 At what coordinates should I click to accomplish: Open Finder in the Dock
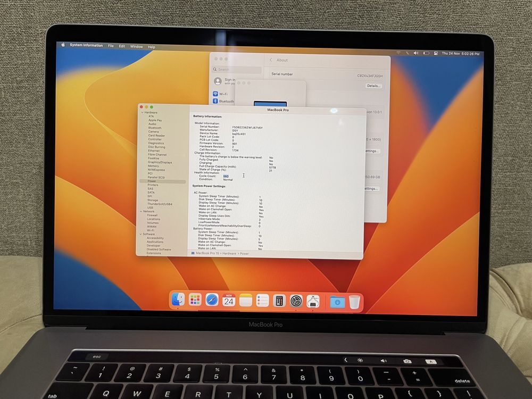tap(178, 300)
